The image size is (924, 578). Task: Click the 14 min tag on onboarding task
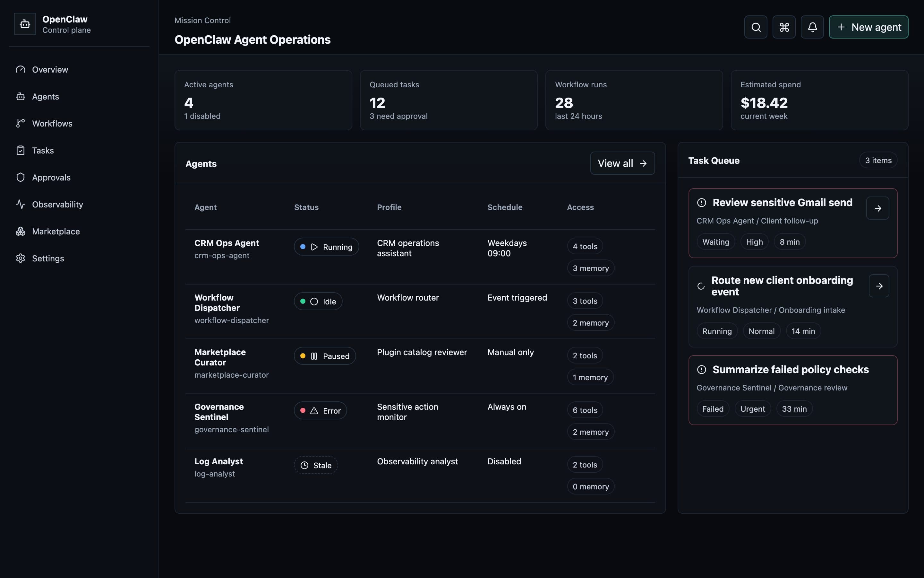coord(803,331)
